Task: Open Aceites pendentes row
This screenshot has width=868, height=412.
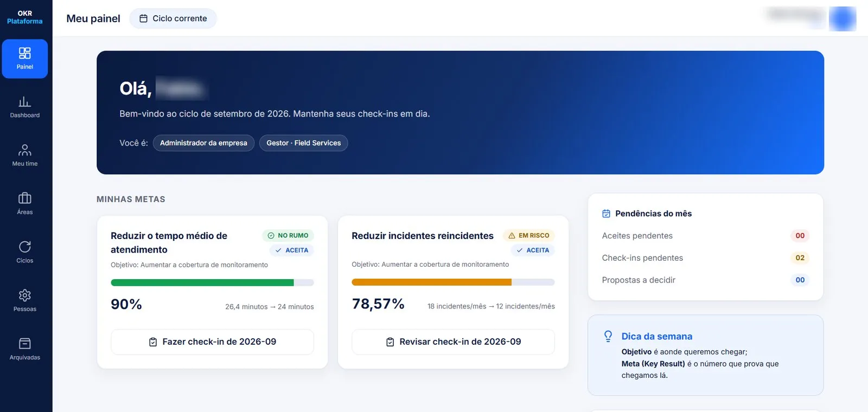Action: click(x=705, y=236)
